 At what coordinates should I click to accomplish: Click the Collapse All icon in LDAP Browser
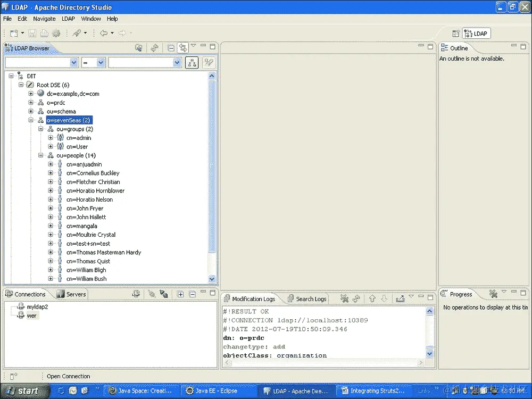(x=171, y=48)
